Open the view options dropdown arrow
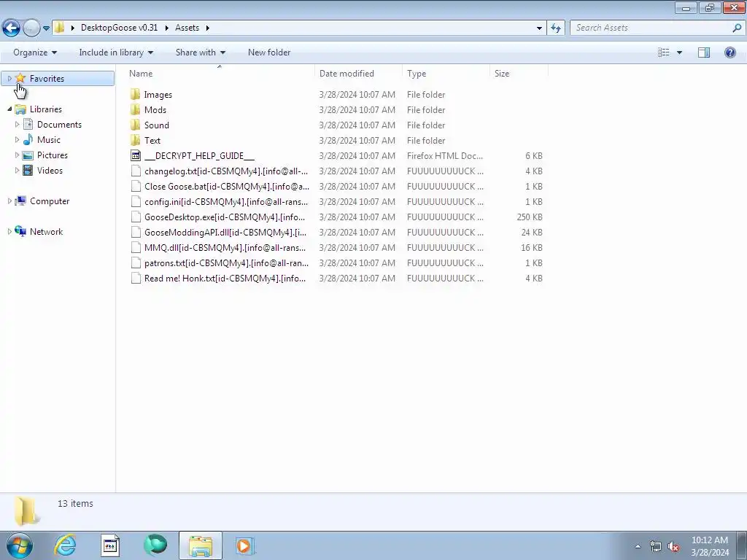Screen dimensions: 747x560 (679, 52)
